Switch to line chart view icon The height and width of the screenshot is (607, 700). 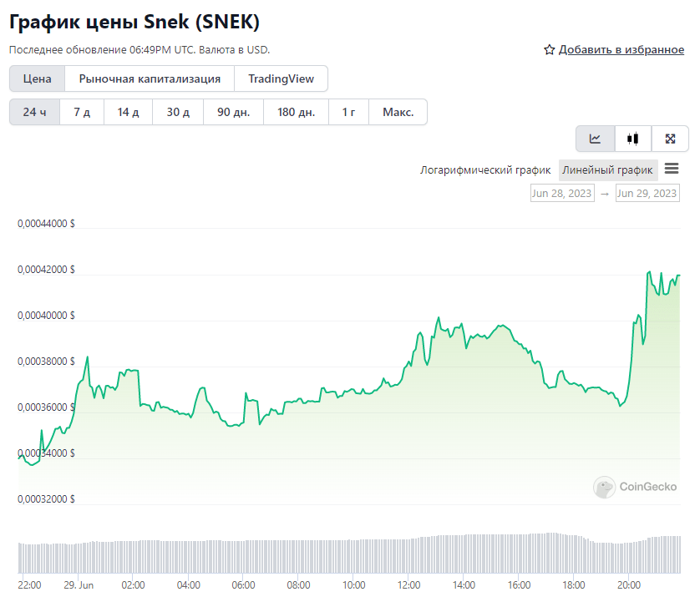595,139
